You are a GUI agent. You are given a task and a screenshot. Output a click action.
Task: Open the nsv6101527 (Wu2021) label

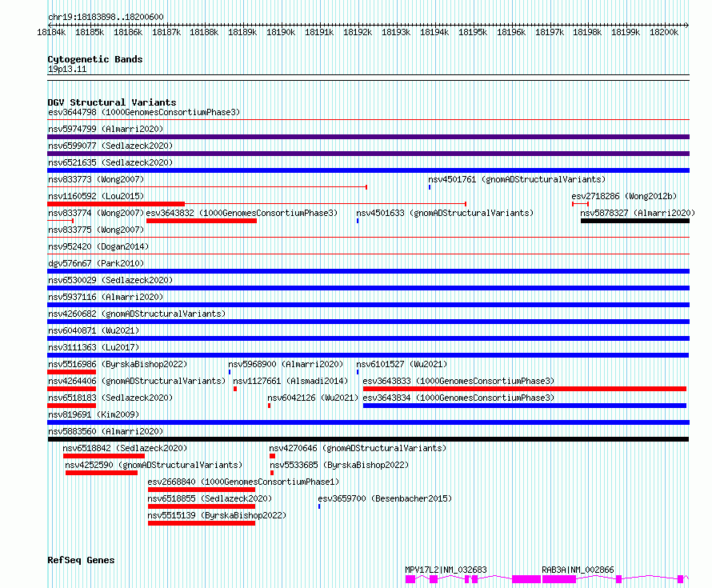[402, 364]
